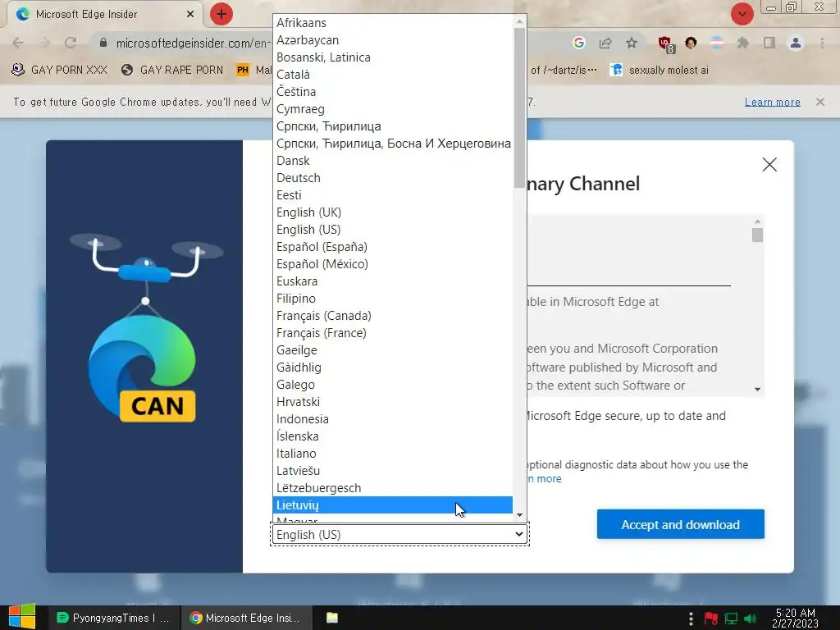Click the share page icon
Viewport: 840px width, 630px height.
click(605, 43)
